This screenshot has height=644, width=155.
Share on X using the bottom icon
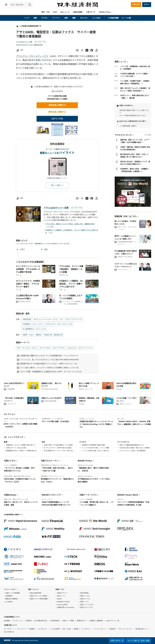[x=87, y=198]
